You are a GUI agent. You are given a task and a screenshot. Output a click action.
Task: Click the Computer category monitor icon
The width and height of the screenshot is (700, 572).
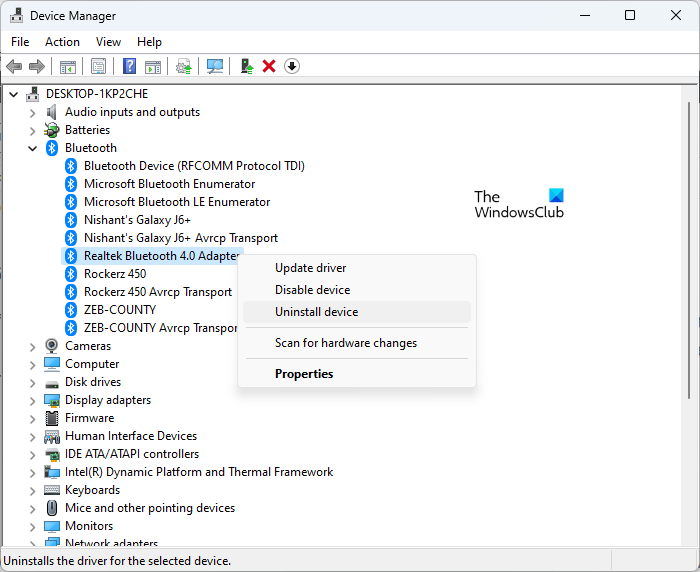(x=52, y=364)
